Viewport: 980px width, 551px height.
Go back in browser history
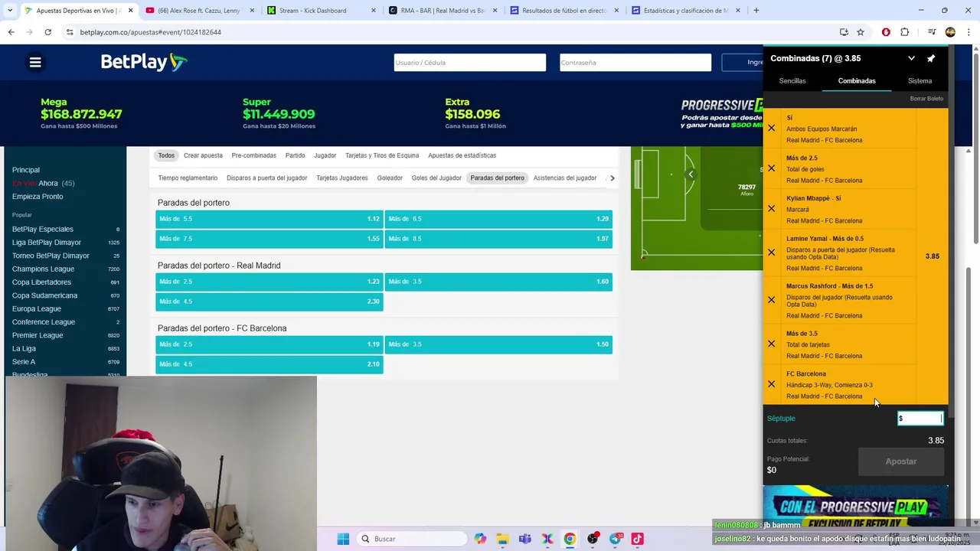pos(11,32)
